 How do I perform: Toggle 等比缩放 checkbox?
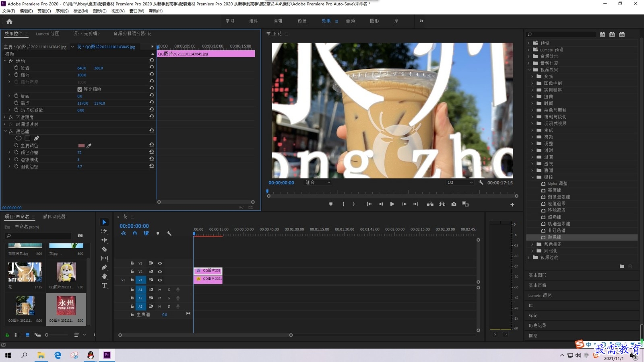pyautogui.click(x=80, y=89)
